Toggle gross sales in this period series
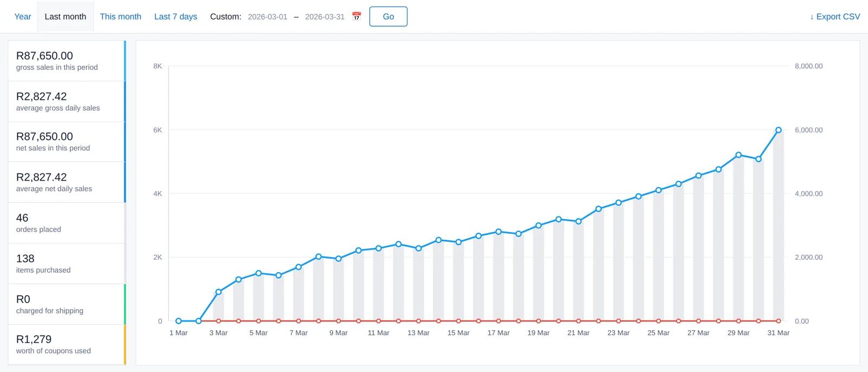Screen dimensions: 868x372 coord(67,61)
